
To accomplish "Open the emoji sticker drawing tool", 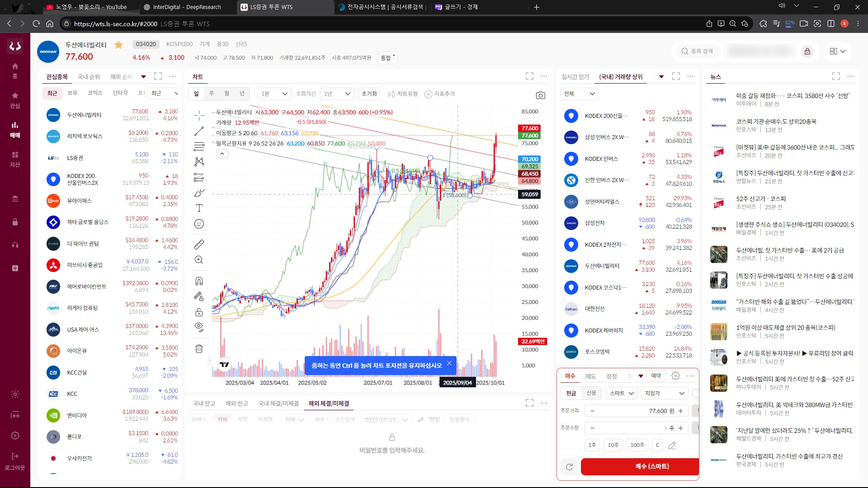I will click(199, 224).
